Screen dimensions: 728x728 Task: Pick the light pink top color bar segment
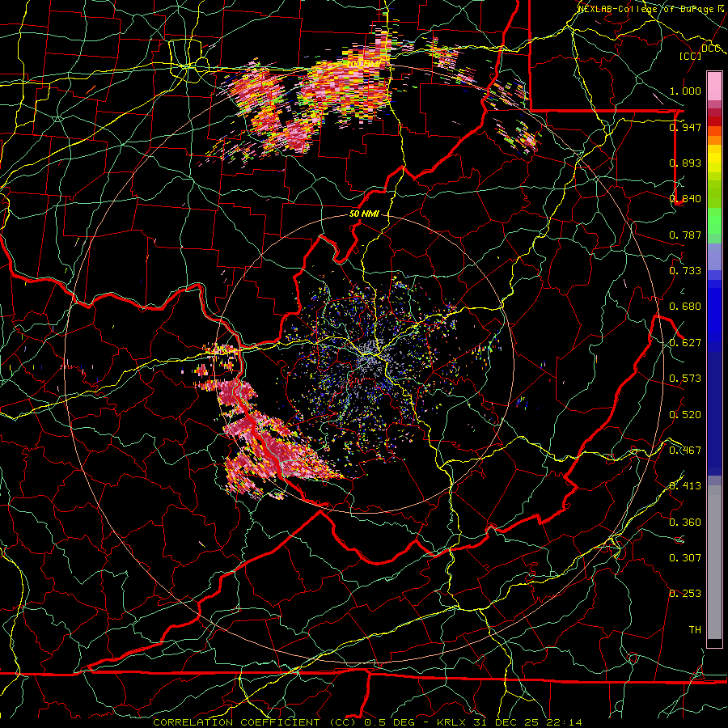[714, 86]
